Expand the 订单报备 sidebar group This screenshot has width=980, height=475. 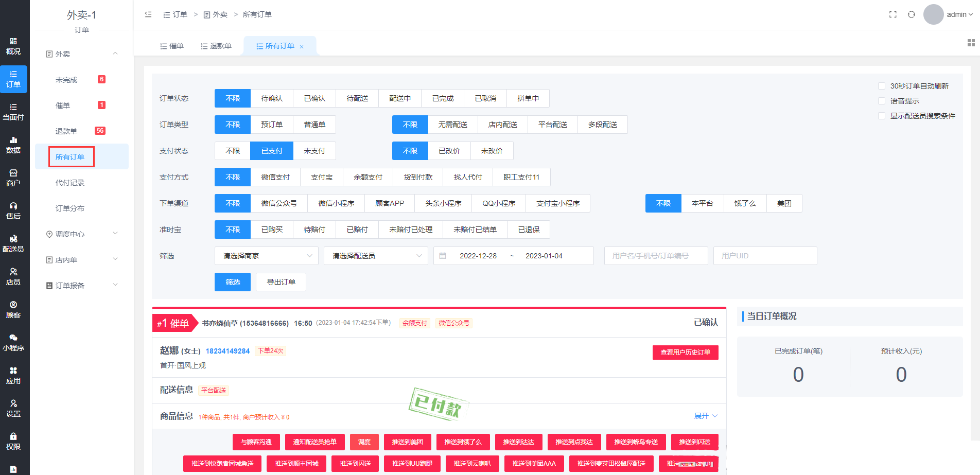click(82, 286)
